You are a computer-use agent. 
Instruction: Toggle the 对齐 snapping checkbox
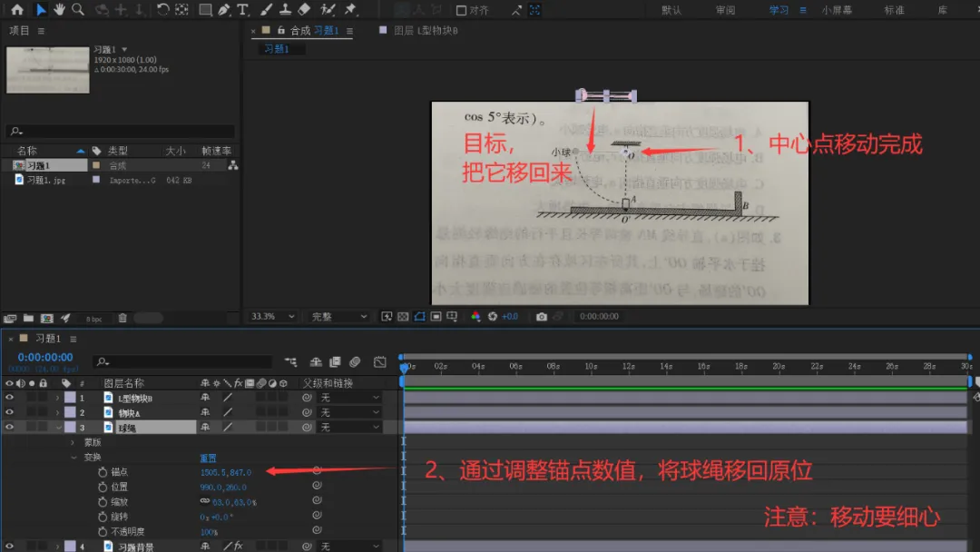pyautogui.click(x=461, y=10)
